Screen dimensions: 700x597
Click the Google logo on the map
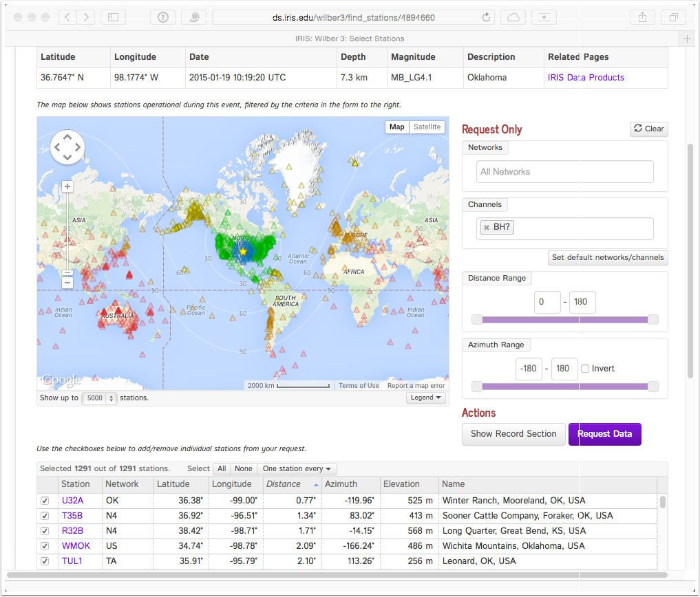click(62, 380)
